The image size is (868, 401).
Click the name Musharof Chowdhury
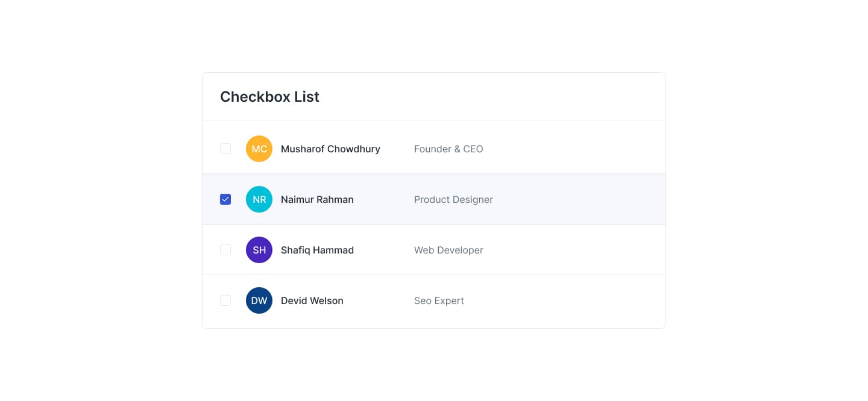[x=330, y=149]
